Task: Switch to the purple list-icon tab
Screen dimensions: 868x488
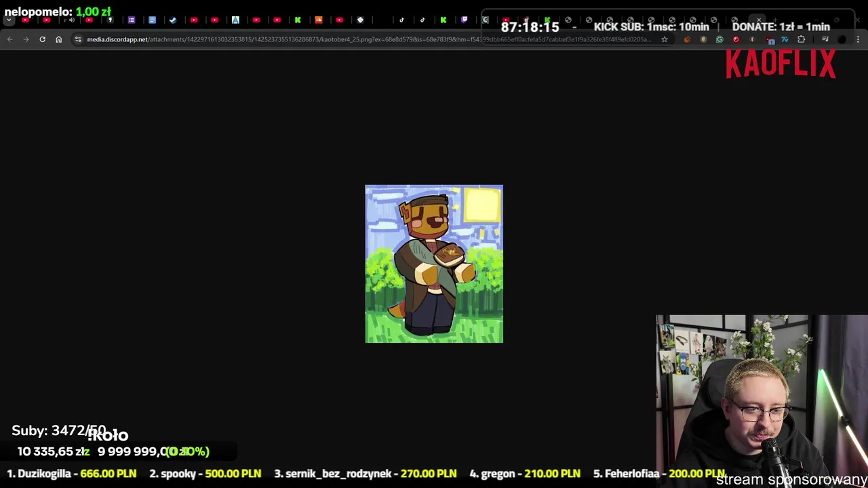Action: tap(132, 20)
